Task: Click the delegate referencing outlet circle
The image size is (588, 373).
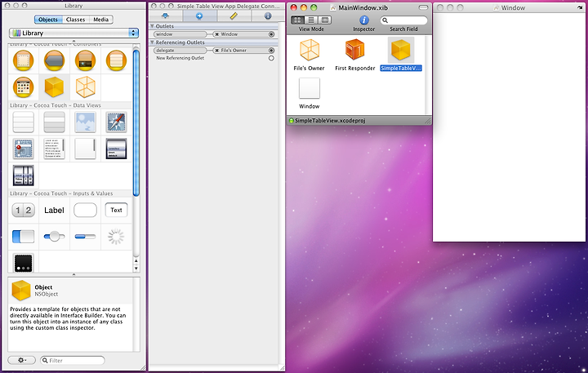Action: [271, 51]
